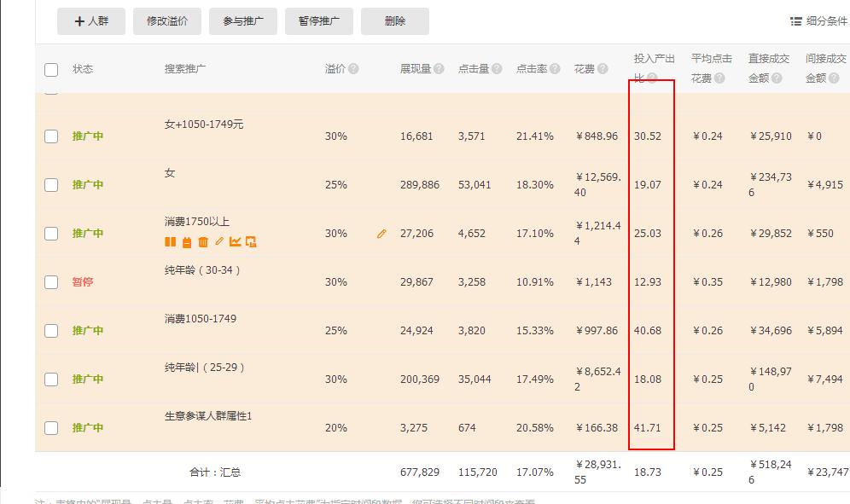Click the data report icon under 消费1750以上
The height and width of the screenshot is (504, 850).
(x=251, y=242)
